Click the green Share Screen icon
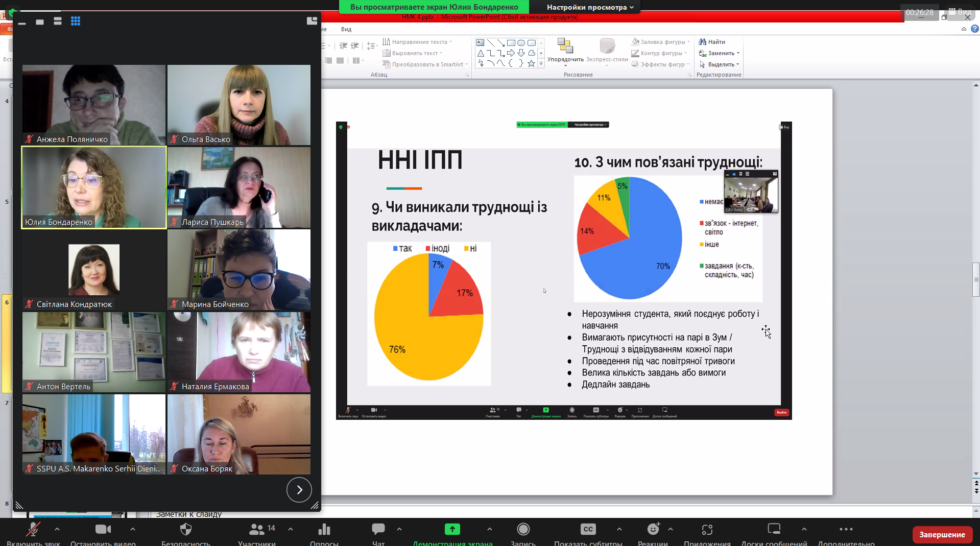980x546 pixels. click(x=452, y=529)
